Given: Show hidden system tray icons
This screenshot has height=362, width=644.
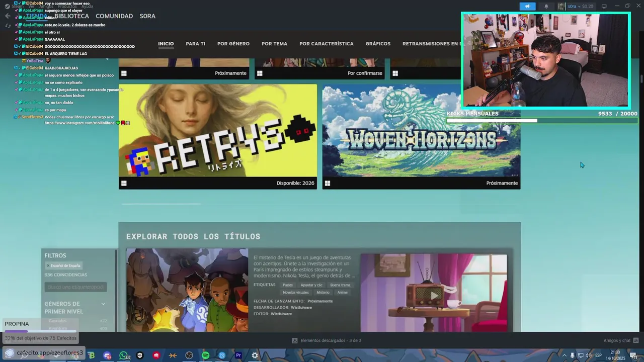Looking at the screenshot, I should pyautogui.click(x=564, y=355).
